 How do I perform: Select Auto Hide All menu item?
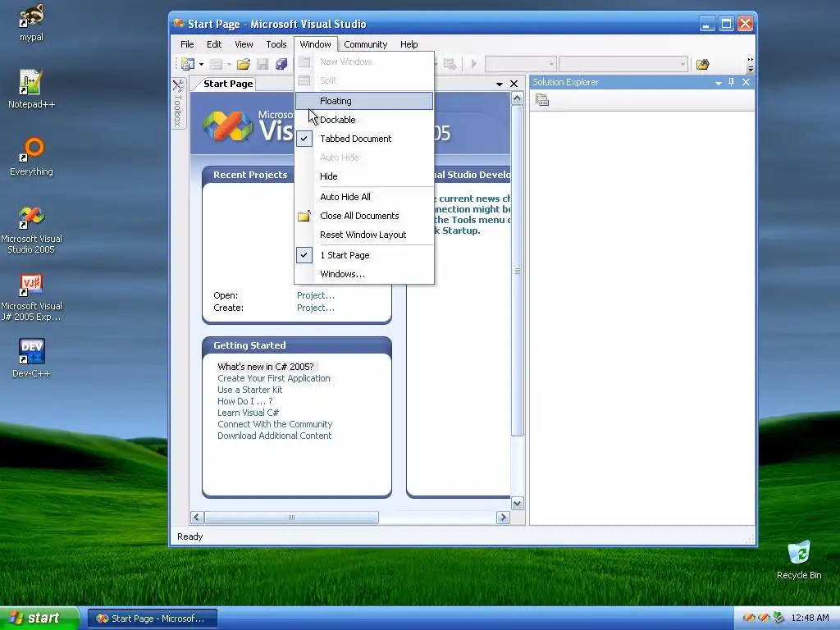(364, 197)
